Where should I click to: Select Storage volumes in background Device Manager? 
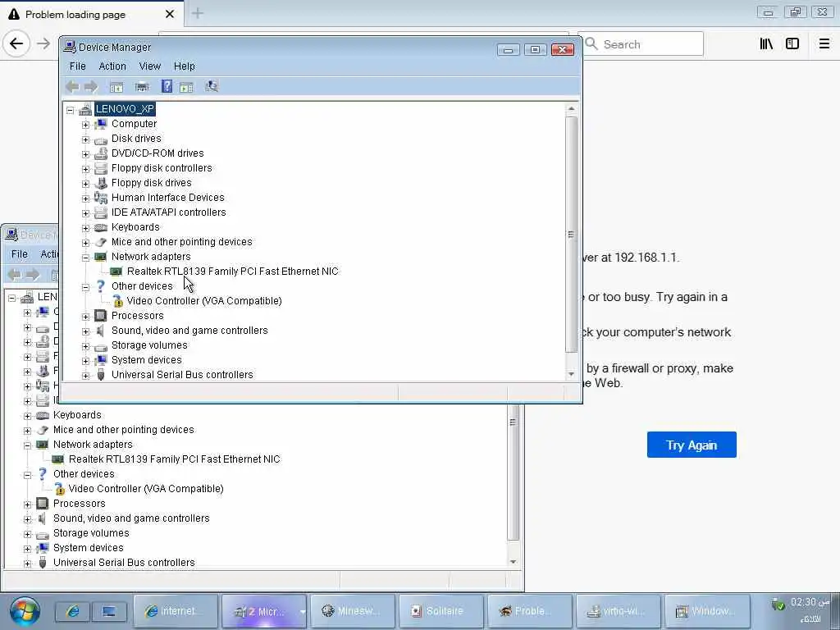pos(91,533)
